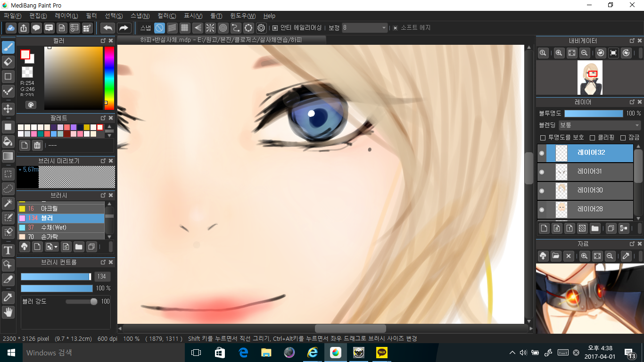Open the 파일 menu

click(x=12, y=16)
